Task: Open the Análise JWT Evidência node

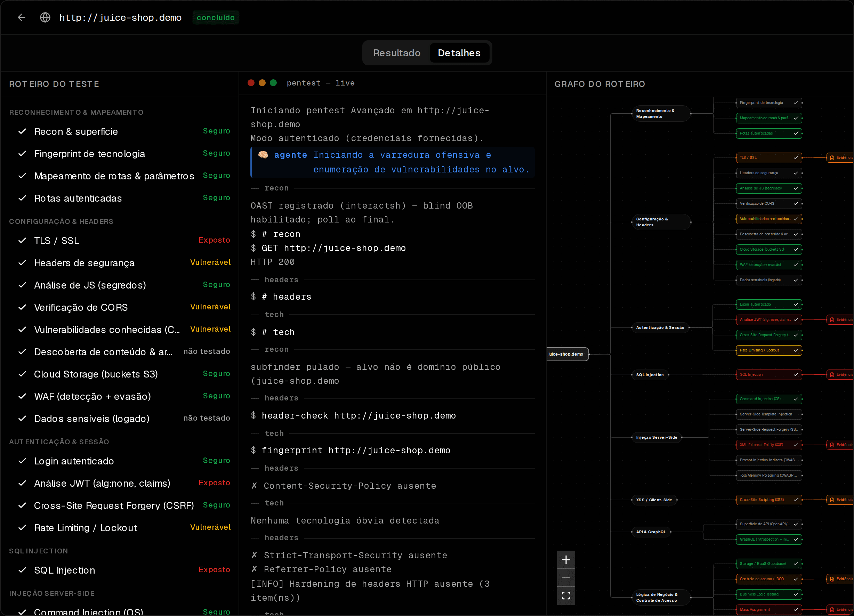Action: point(840,320)
